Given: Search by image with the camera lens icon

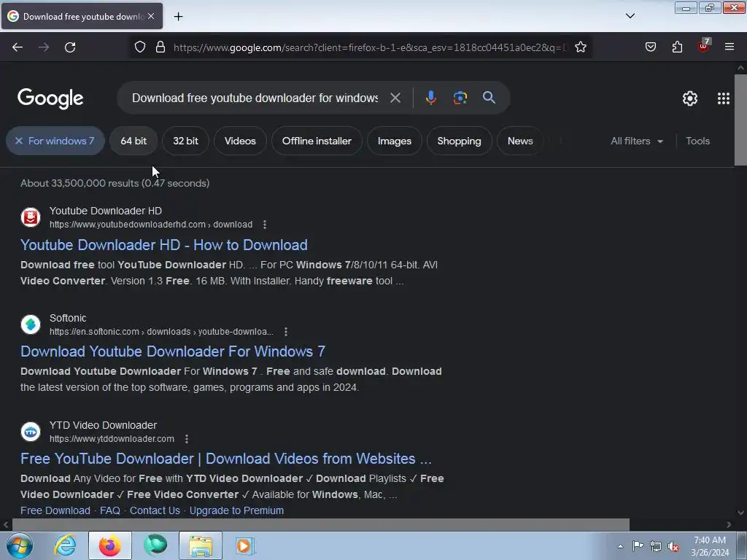Looking at the screenshot, I should point(460,98).
